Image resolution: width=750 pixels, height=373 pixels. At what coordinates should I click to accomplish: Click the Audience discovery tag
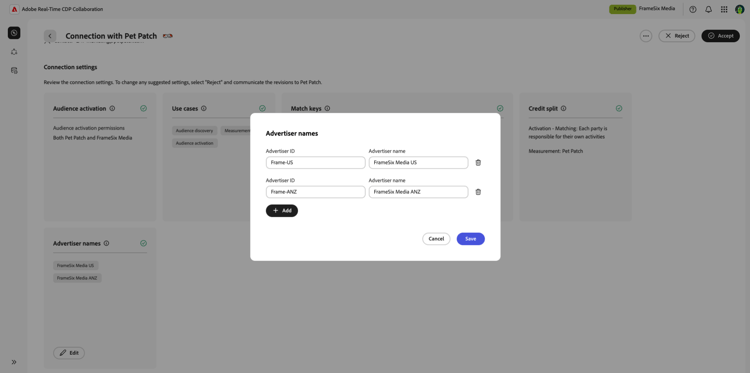[195, 131]
